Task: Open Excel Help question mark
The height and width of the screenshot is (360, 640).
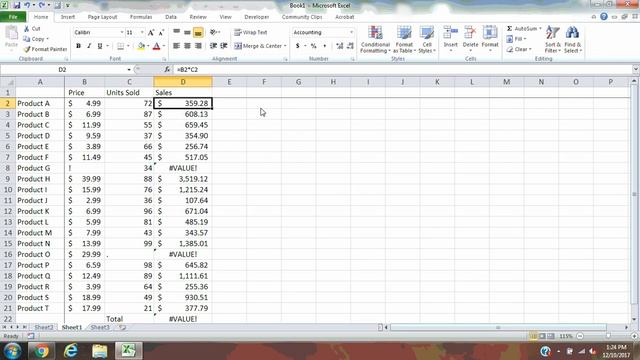Action: [x=604, y=17]
